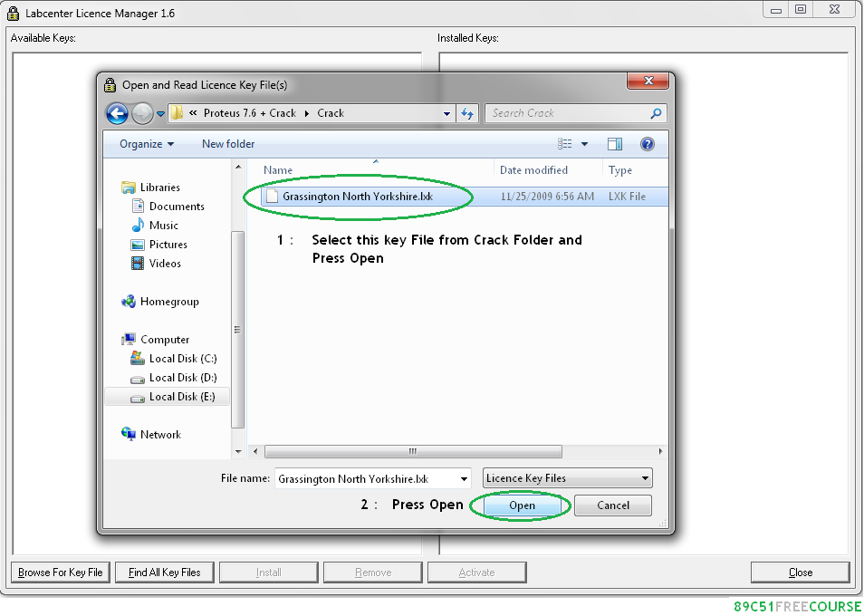Open the recent locations dropdown arrow

[x=160, y=114]
